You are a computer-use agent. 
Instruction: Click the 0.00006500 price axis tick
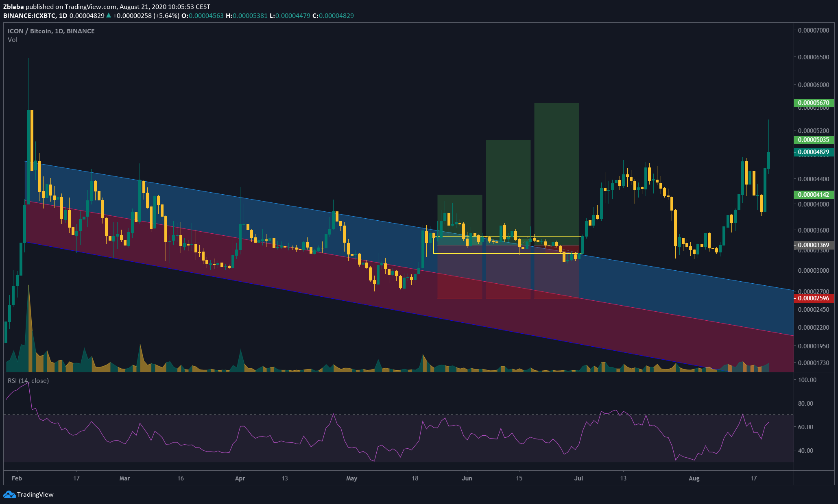pyautogui.click(x=814, y=57)
